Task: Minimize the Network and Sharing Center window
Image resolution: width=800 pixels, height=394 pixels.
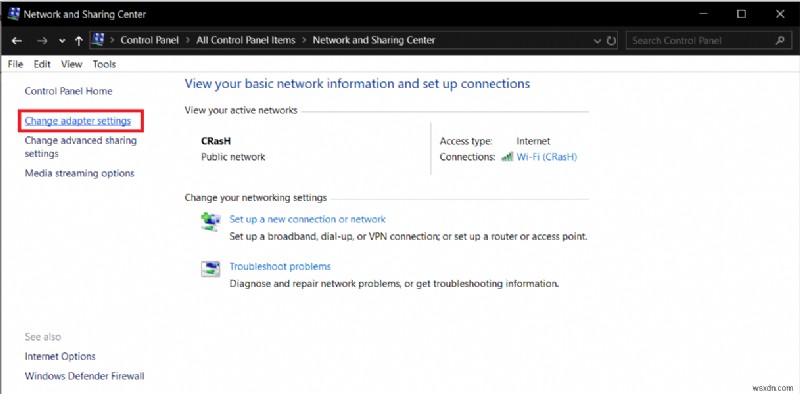Action: pyautogui.click(x=703, y=14)
